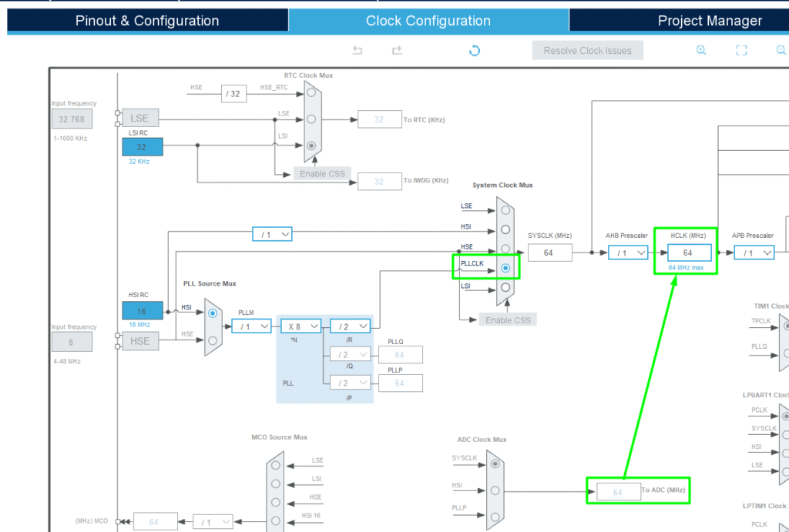Click the redo arrow icon
This screenshot has width=789, height=532.
[x=397, y=51]
